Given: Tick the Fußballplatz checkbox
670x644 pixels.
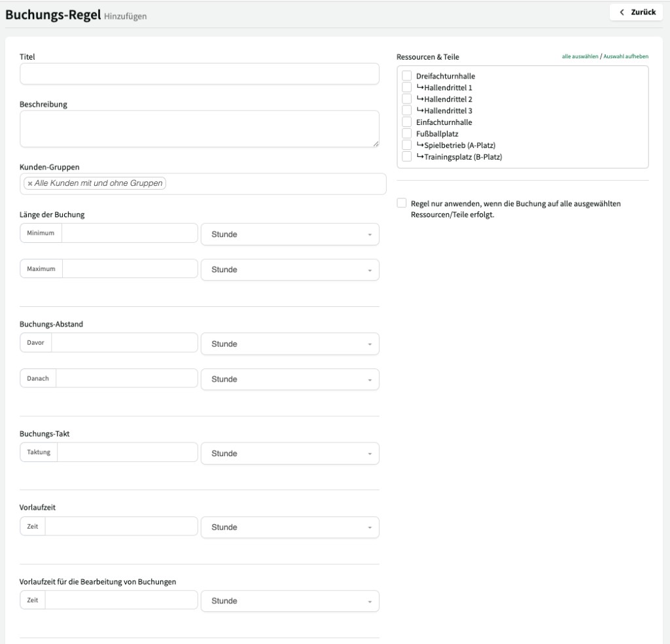Looking at the screenshot, I should 407,134.
